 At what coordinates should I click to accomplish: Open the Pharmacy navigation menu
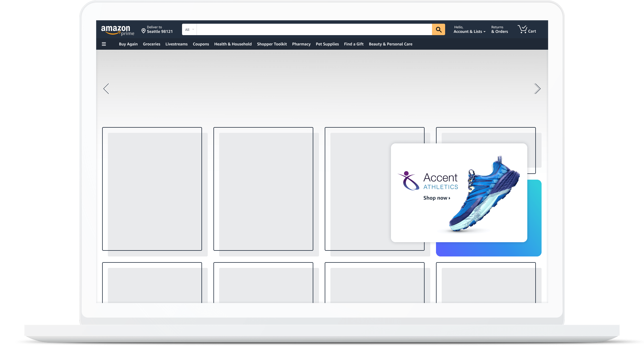(x=301, y=44)
